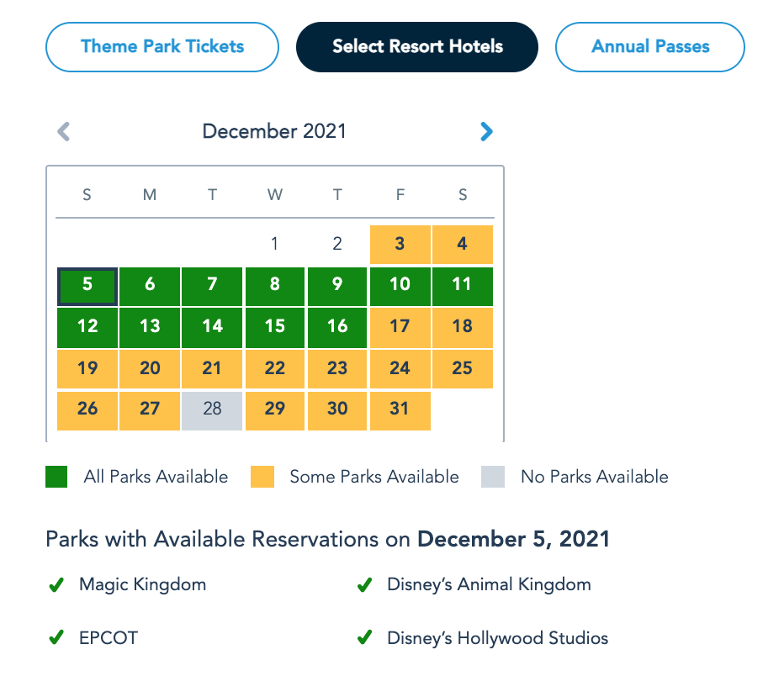This screenshot has height=676, width=784.
Task: Click the gray No Parks Available swatch
Action: (493, 477)
